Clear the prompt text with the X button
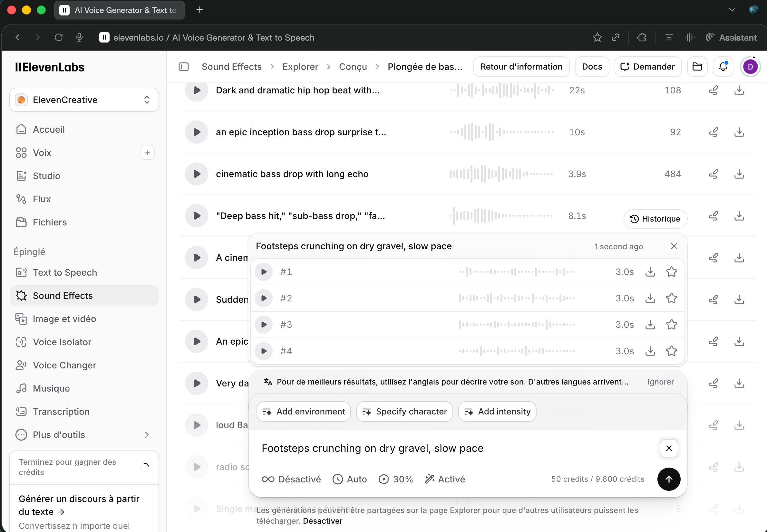Screen dimensions: 767x532 pos(669,448)
